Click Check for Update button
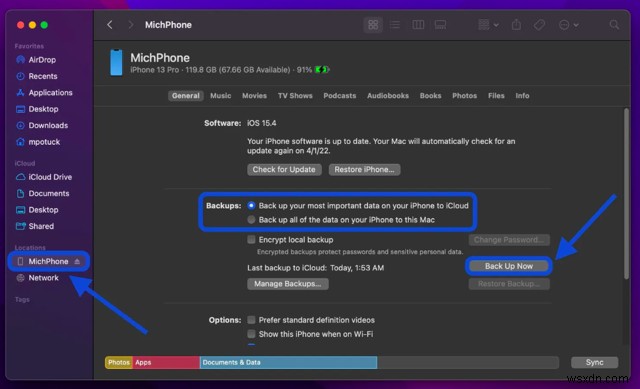Image resolution: width=640 pixels, height=389 pixels. (284, 169)
